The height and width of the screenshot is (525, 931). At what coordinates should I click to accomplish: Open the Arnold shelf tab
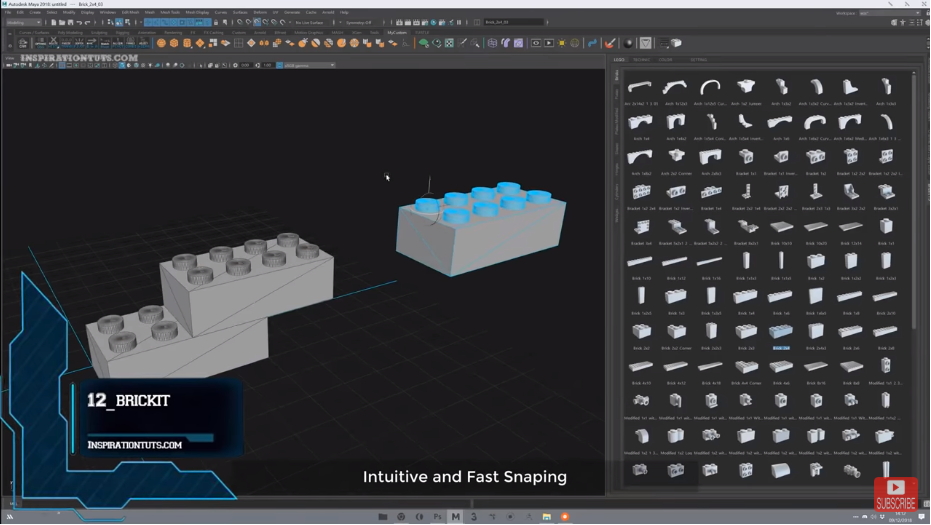pyautogui.click(x=260, y=33)
